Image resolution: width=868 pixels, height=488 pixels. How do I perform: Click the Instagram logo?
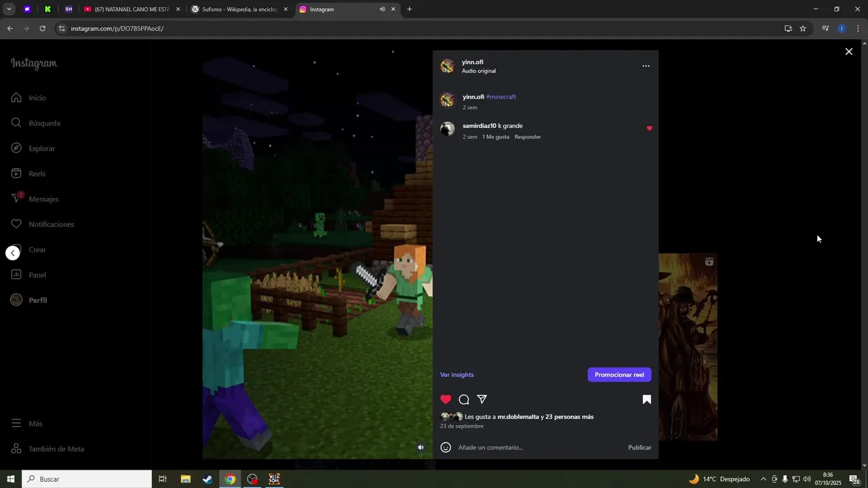tap(34, 64)
